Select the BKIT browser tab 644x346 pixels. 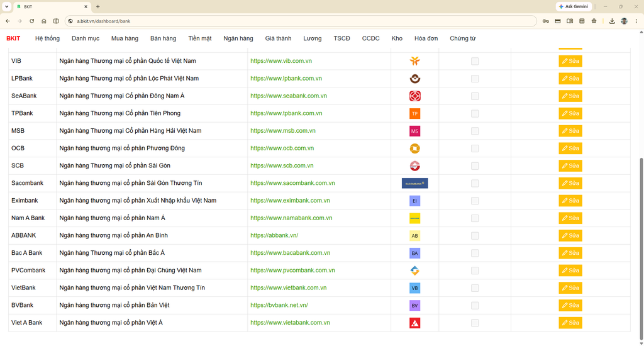point(52,6)
